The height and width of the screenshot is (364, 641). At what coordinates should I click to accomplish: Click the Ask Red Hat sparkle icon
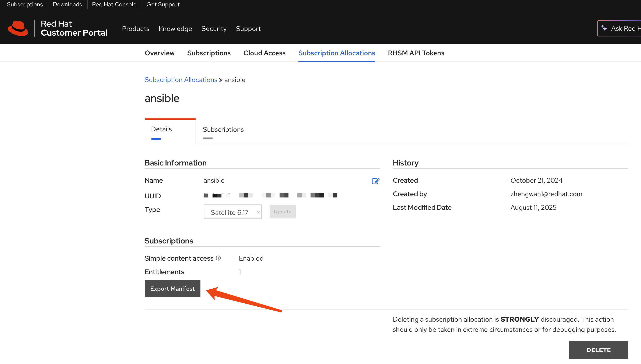point(605,29)
